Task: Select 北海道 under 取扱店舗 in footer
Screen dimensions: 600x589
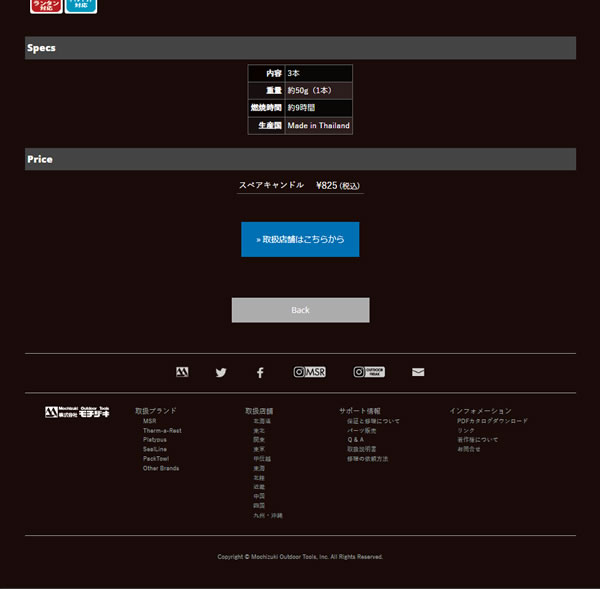Action: click(262, 421)
